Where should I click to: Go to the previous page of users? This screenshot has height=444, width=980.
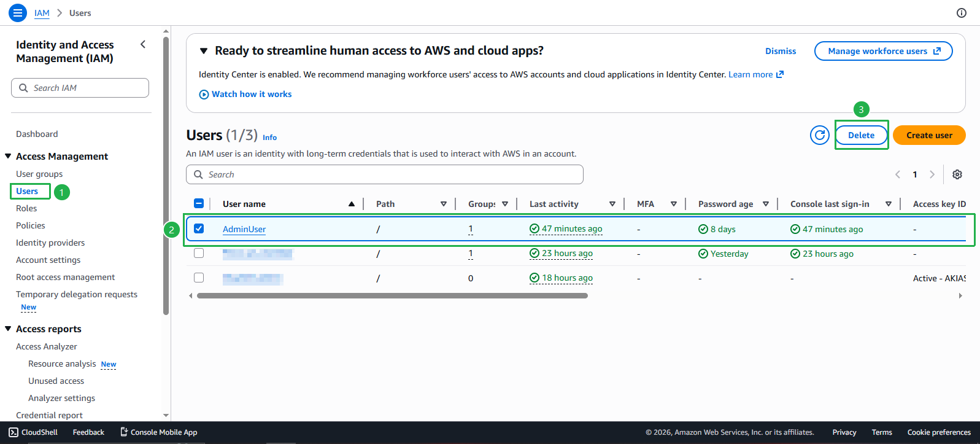click(898, 174)
